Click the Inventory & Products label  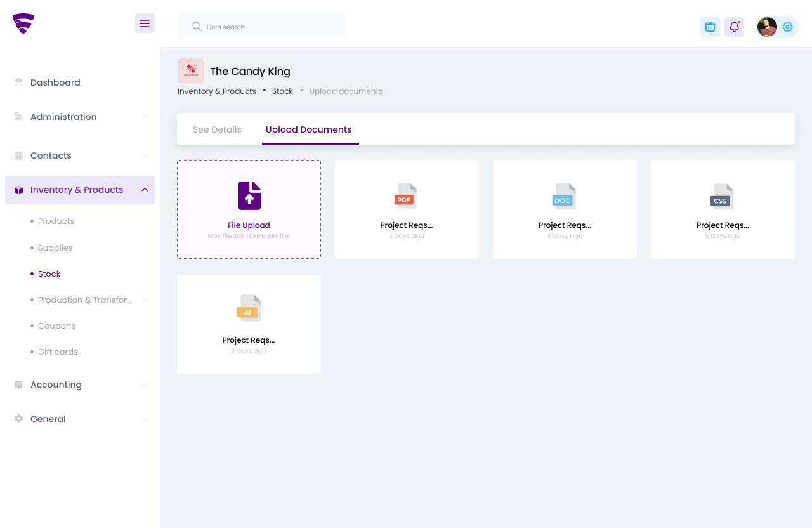coord(77,190)
